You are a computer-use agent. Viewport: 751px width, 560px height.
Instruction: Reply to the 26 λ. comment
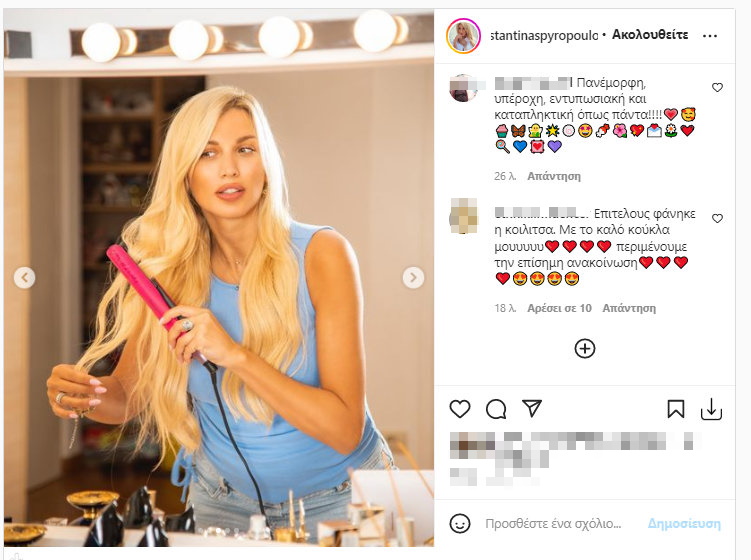coord(554,176)
